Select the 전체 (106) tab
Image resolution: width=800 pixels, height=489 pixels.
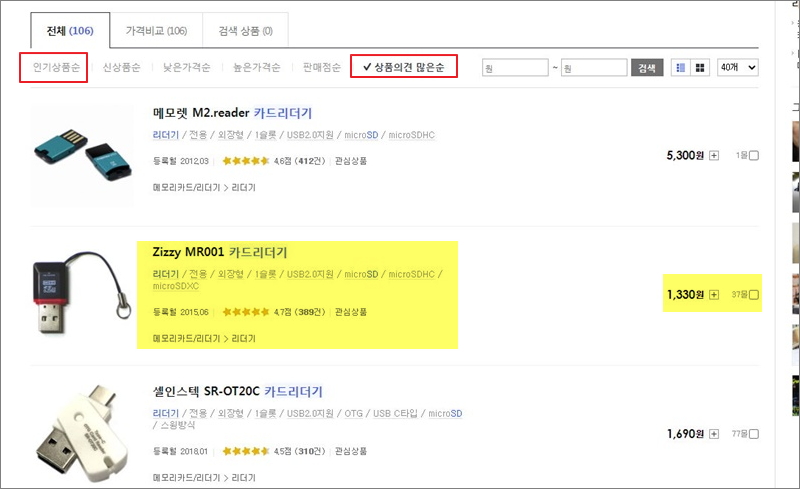coord(70,31)
